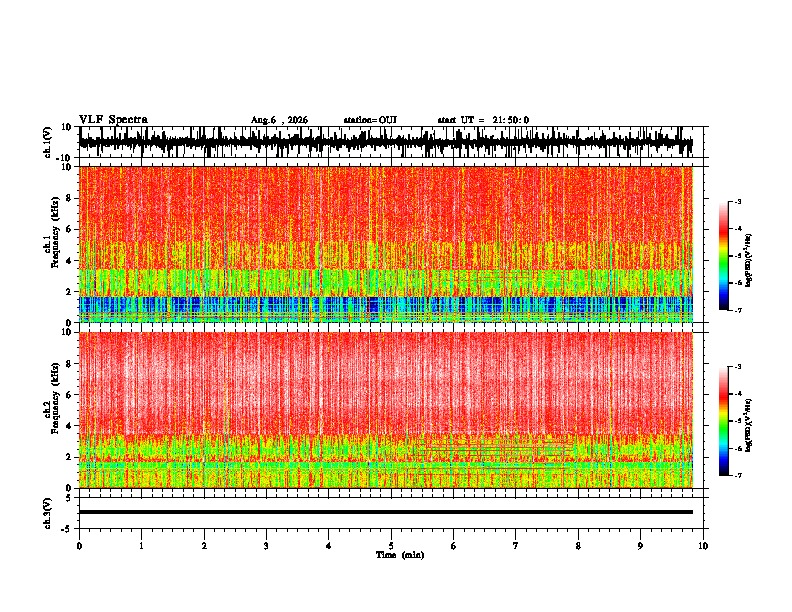Click the "5" tick on ch.3(V) axis
Screen dimensions: 792x612
point(69,497)
